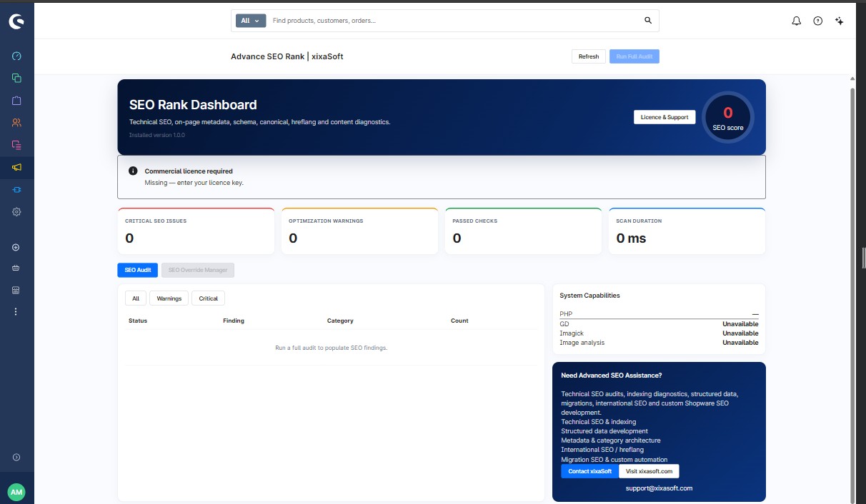Open the Content layout icon in the sidebar
Image resolution: width=866 pixels, height=504 pixels.
(16, 145)
